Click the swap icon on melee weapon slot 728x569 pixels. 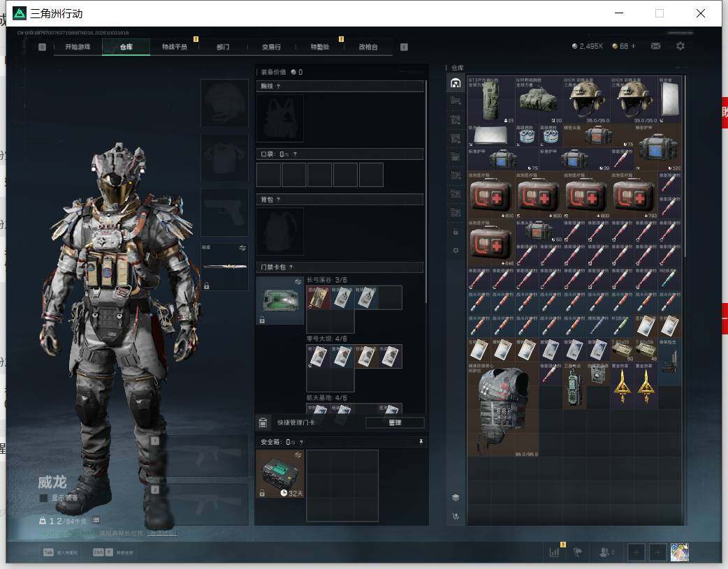242,249
